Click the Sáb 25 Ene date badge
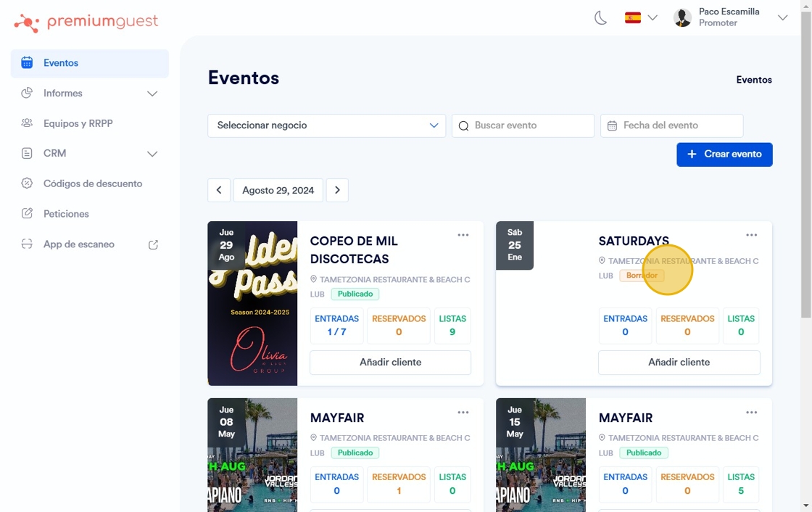The height and width of the screenshot is (512, 812). pyautogui.click(x=515, y=245)
